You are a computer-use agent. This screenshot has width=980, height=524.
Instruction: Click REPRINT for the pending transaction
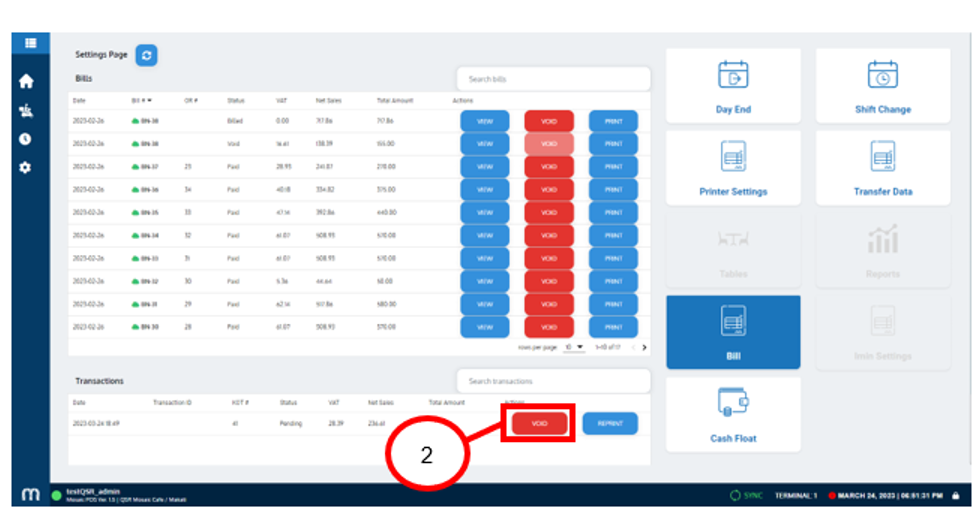point(610,424)
